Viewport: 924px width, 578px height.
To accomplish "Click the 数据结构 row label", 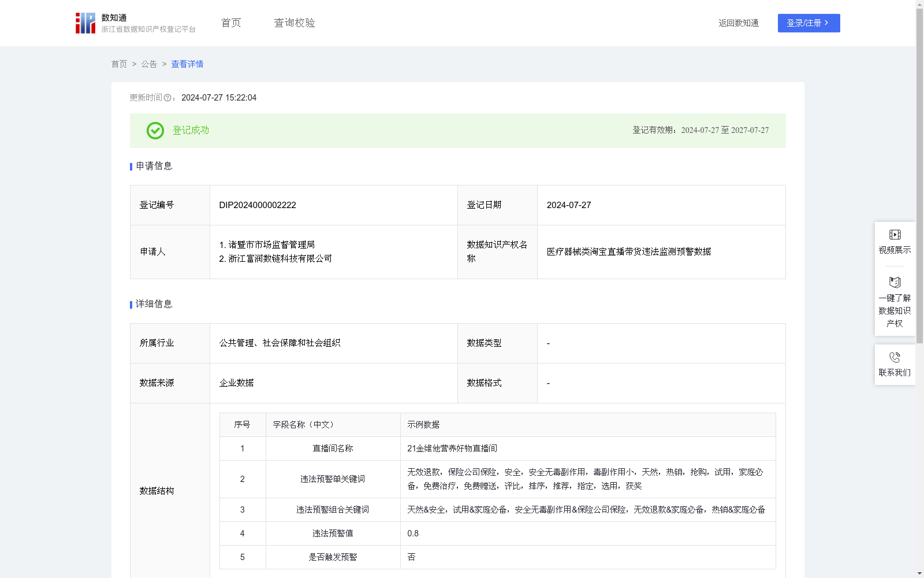I will coord(157,491).
